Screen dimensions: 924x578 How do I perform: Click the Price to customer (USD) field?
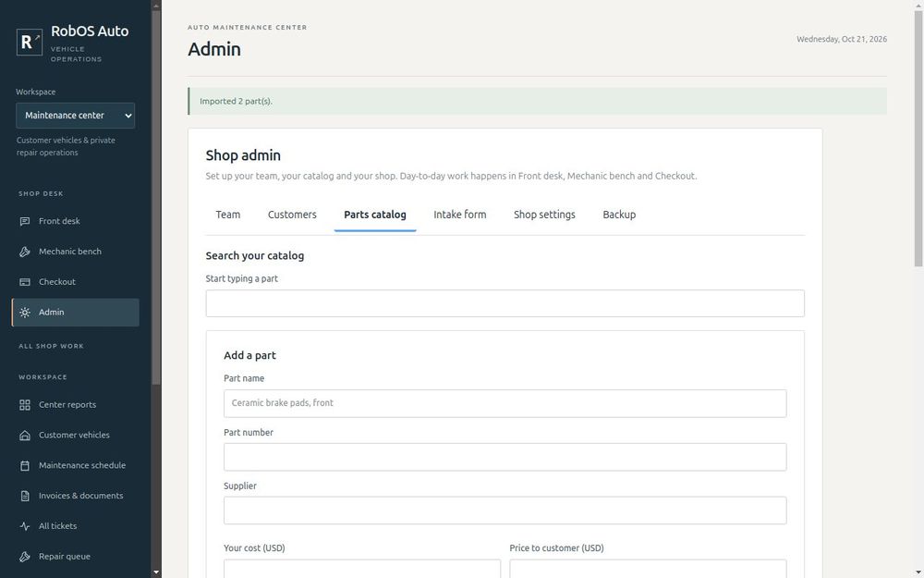pos(648,569)
